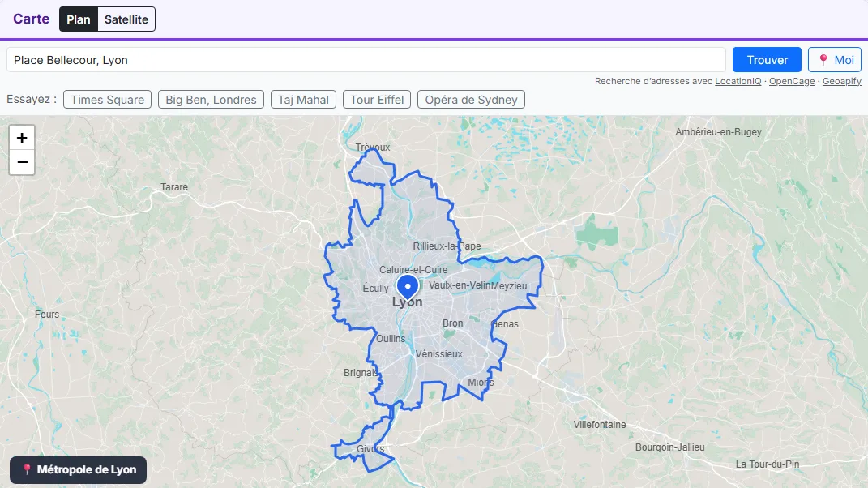
Task: Click the Bourgoin-Jallieu map label
Action: point(669,447)
